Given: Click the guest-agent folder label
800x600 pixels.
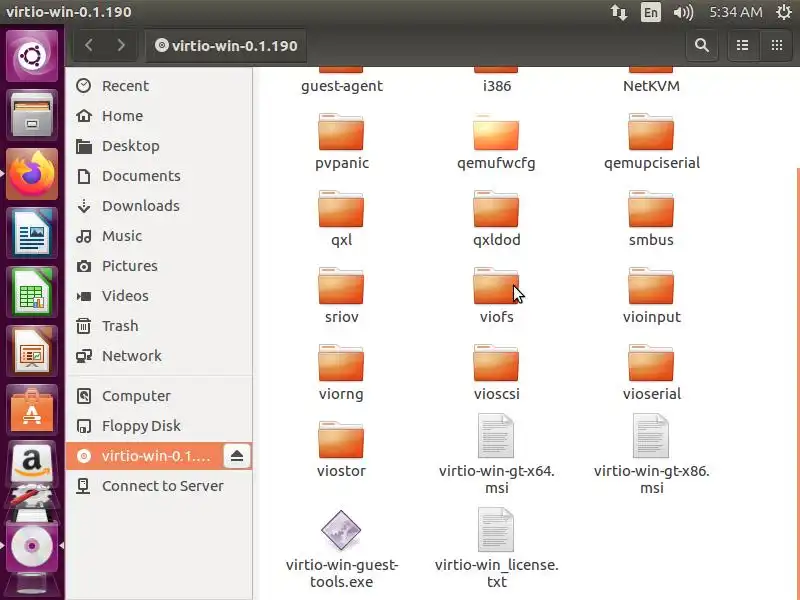Looking at the screenshot, I should (341, 86).
